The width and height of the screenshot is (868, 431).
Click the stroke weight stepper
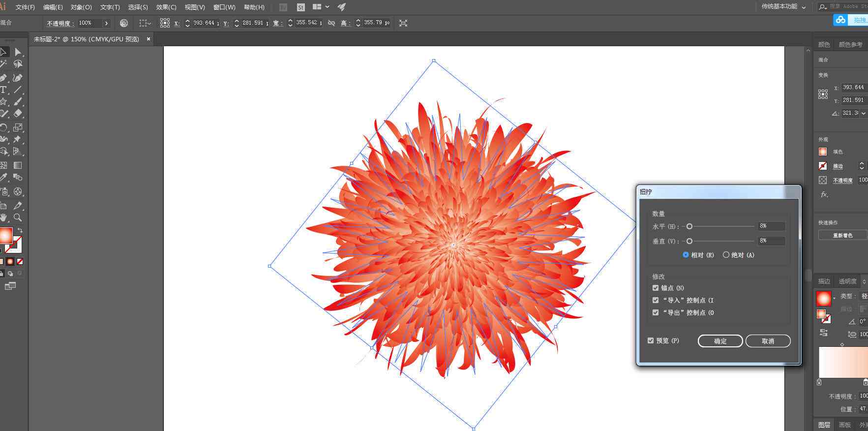coord(862,166)
